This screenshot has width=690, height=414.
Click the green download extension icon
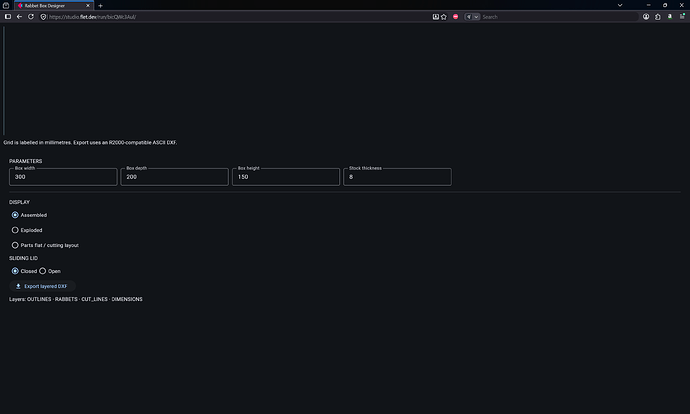click(670, 17)
